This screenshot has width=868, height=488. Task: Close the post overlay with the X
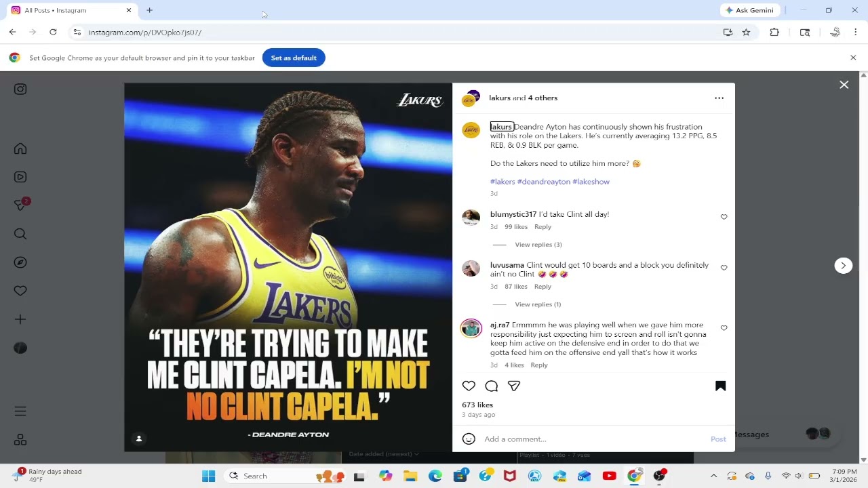pyautogui.click(x=844, y=85)
